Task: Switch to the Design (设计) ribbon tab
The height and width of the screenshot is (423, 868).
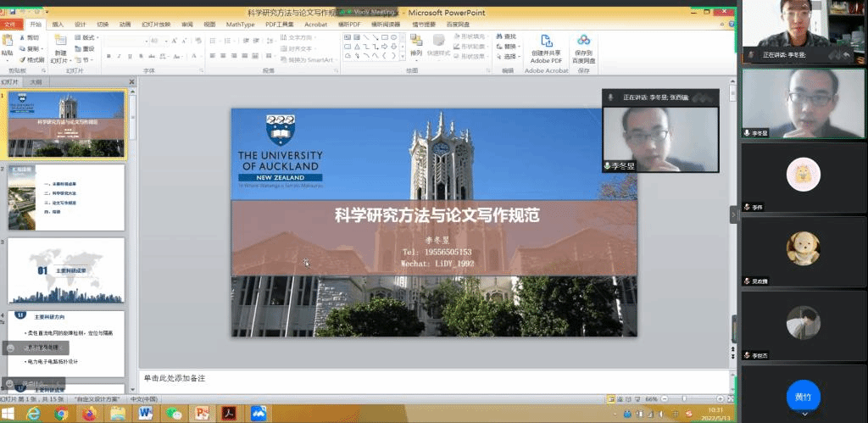Action: coord(81,25)
